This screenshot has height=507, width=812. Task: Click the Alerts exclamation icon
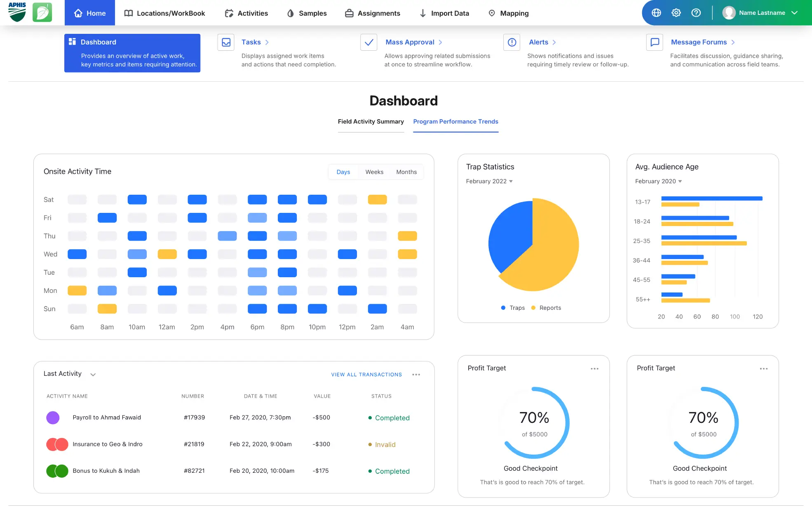(512, 42)
